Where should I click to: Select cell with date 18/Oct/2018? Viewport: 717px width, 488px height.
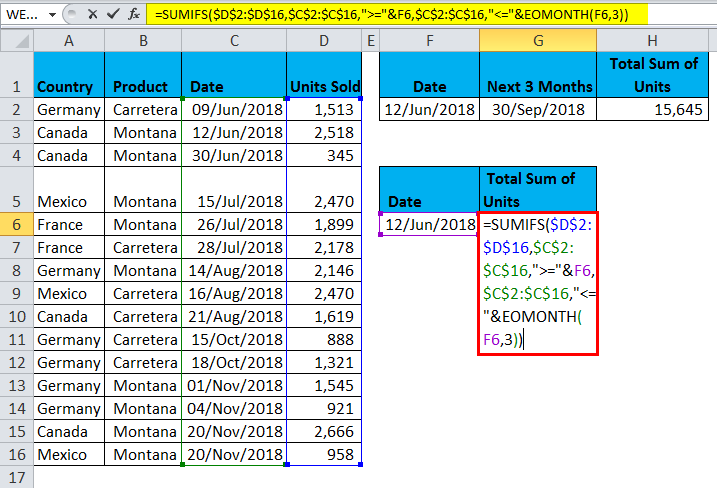tap(234, 362)
